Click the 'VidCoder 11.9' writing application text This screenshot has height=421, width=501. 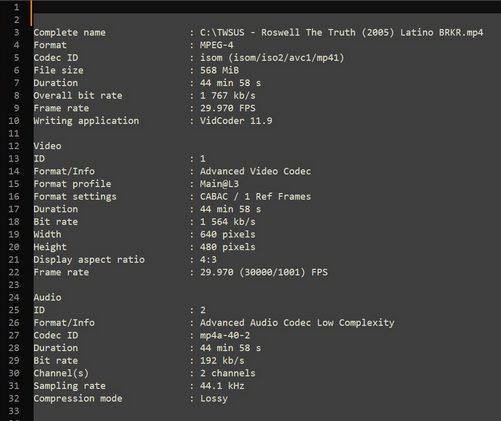point(236,121)
